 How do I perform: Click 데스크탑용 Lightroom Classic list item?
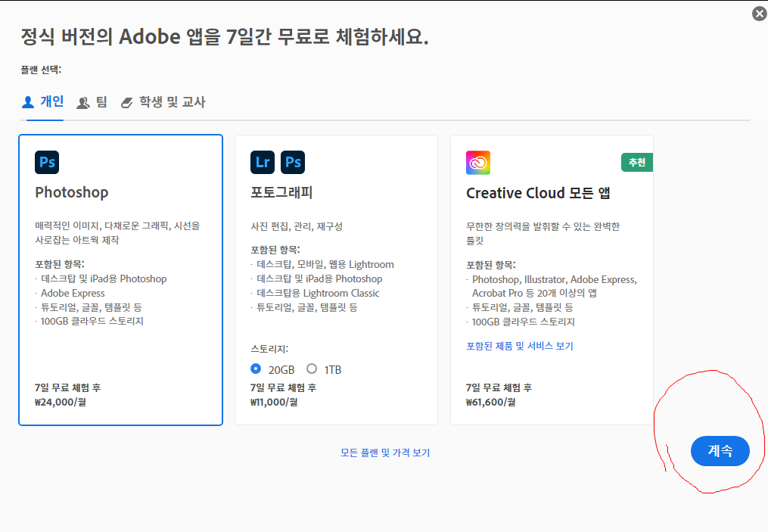click(318, 293)
